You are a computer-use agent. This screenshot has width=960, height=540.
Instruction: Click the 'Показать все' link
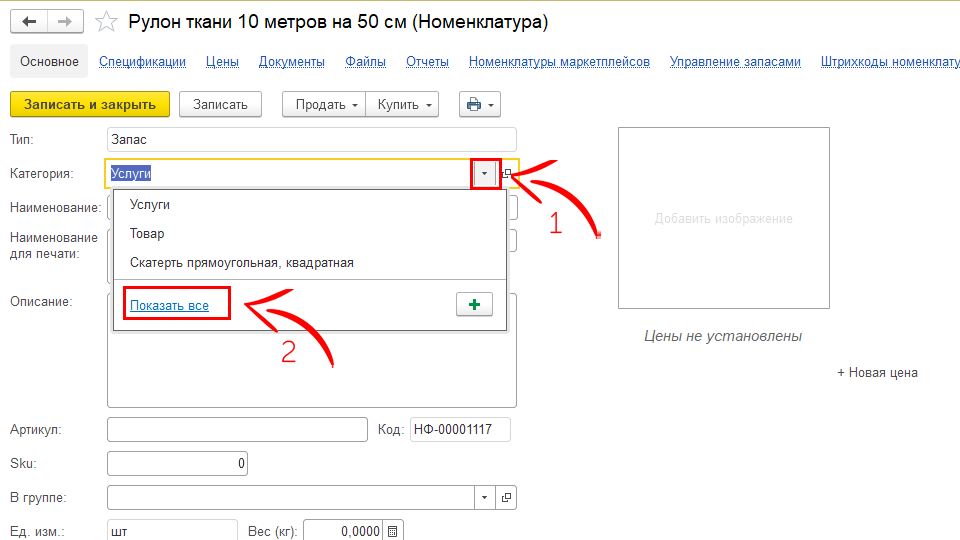click(x=169, y=305)
